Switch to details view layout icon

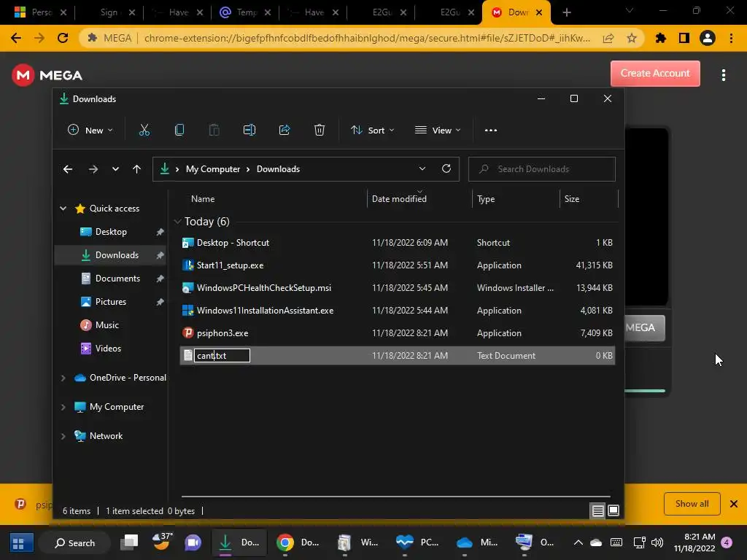tap(597, 511)
